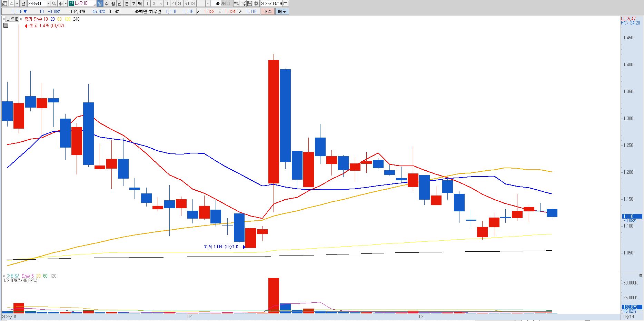This screenshot has height=321, width=644.
Task: Click the line-chart add indicator icon
Action: click(x=243, y=3)
